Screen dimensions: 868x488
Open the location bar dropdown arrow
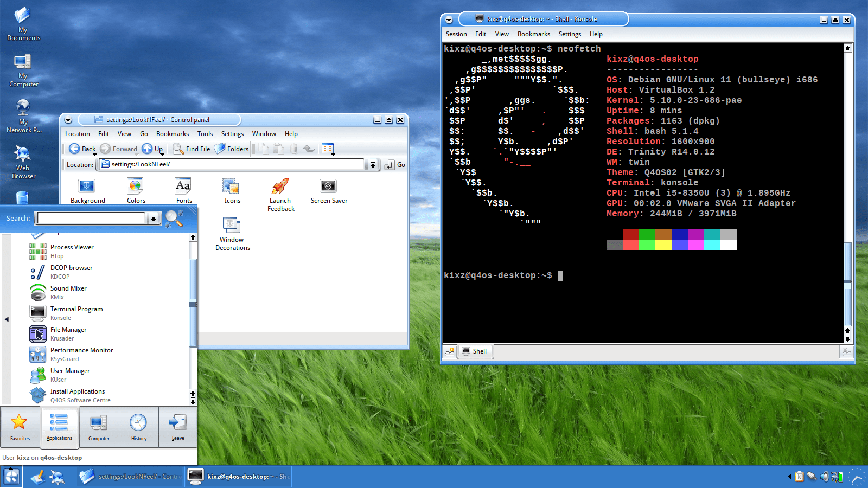click(372, 165)
